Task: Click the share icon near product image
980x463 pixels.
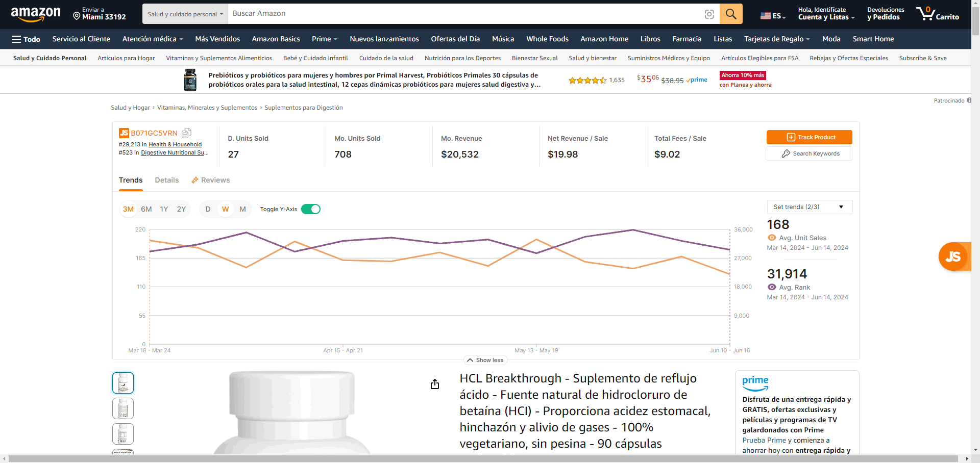Action: (435, 384)
